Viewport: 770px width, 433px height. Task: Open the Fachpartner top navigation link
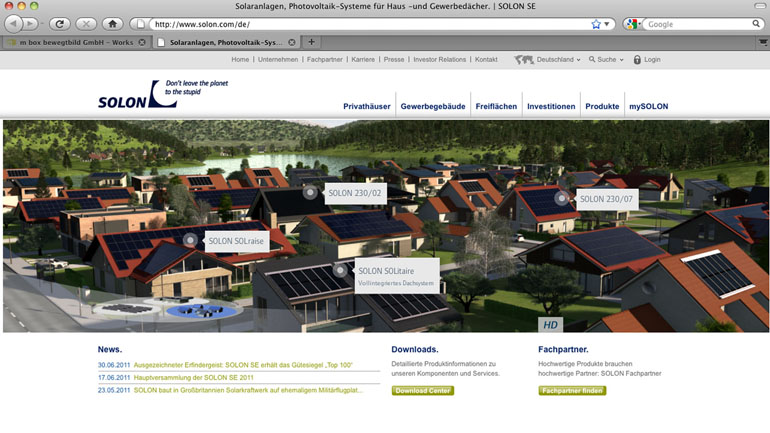[x=325, y=59]
